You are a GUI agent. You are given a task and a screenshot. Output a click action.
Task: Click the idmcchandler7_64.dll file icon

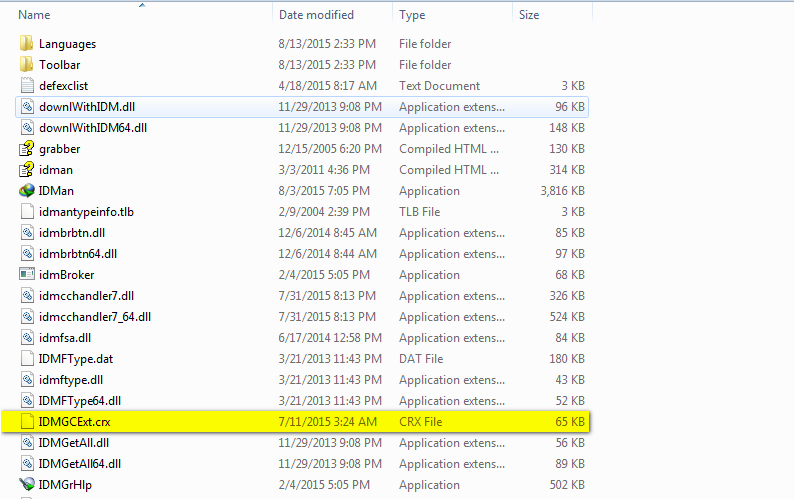pyautogui.click(x=27, y=317)
